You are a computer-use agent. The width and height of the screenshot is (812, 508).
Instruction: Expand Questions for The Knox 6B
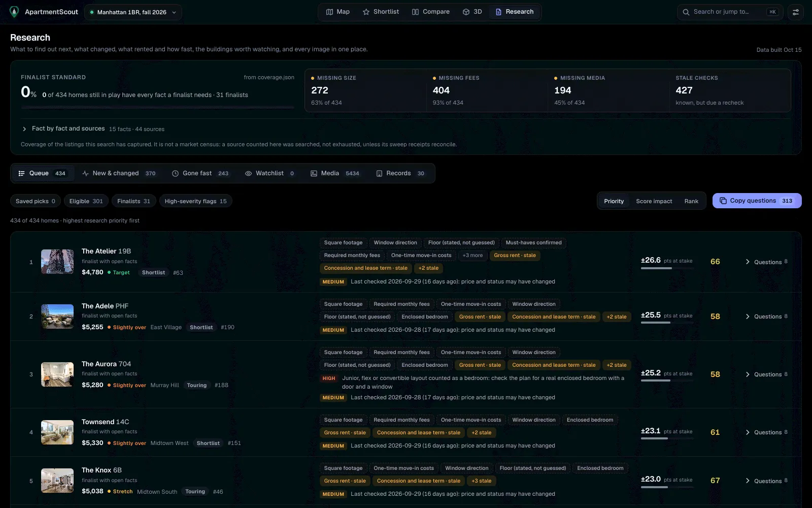[766, 481]
